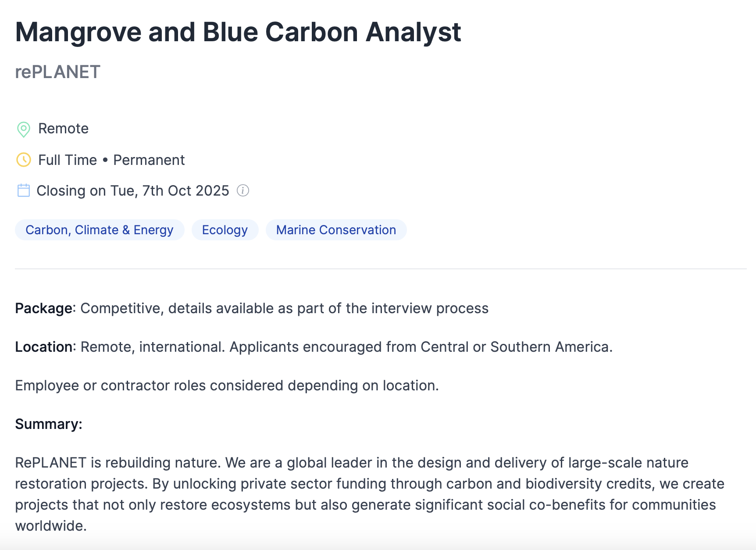Open the Ecology category tag

225,230
